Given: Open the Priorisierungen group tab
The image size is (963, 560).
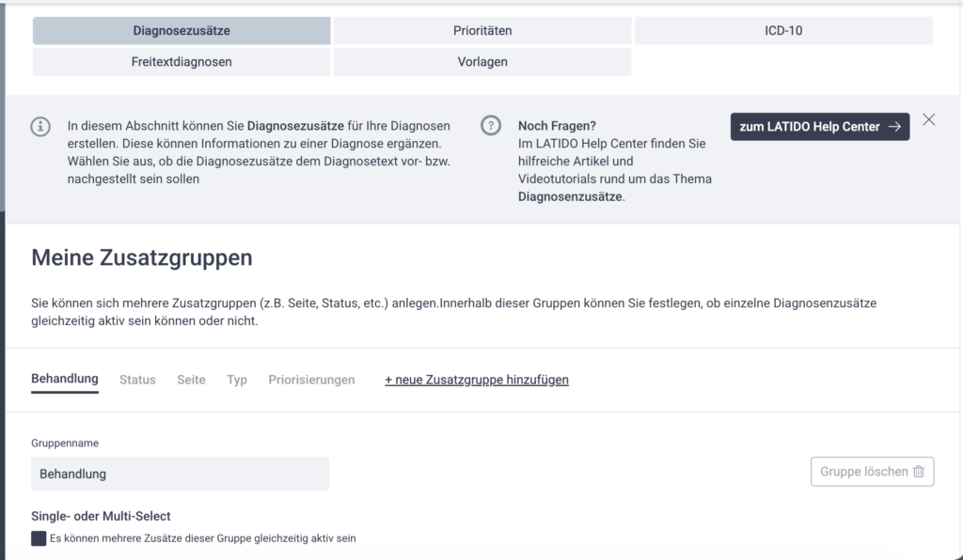Looking at the screenshot, I should (311, 380).
